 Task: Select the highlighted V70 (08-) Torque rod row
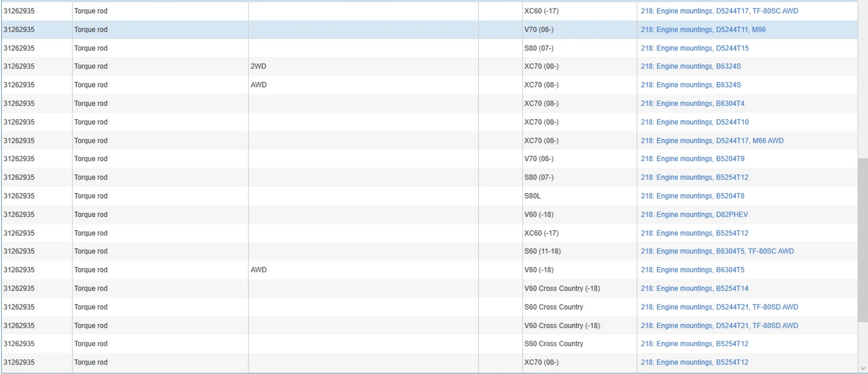click(x=429, y=30)
